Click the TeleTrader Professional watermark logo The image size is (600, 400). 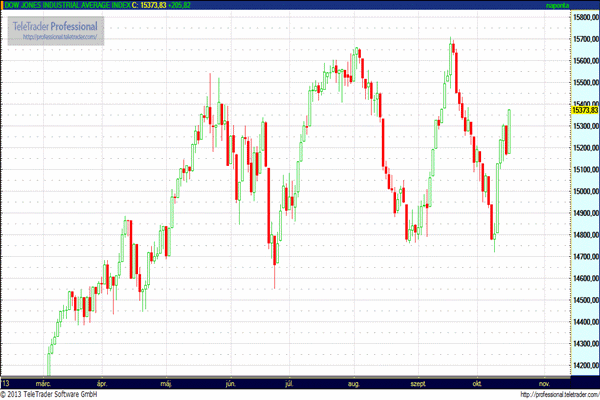[x=54, y=24]
